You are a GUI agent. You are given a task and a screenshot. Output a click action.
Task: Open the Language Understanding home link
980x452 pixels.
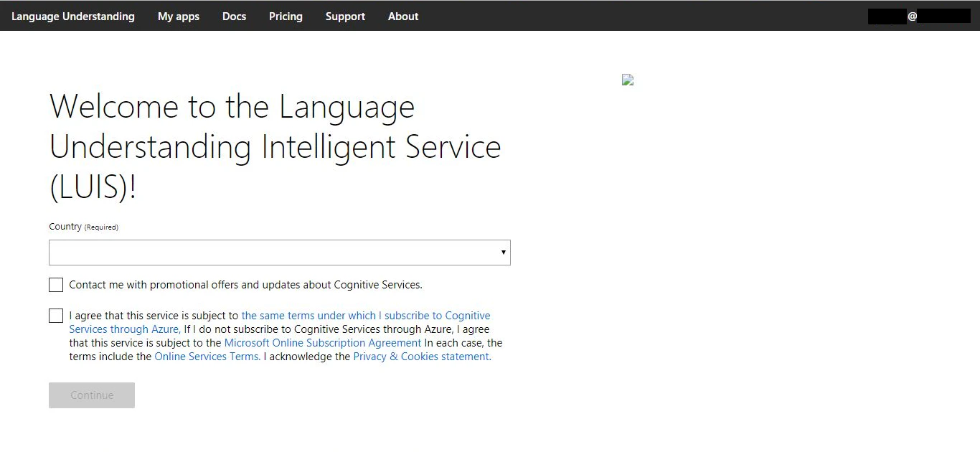point(73,16)
